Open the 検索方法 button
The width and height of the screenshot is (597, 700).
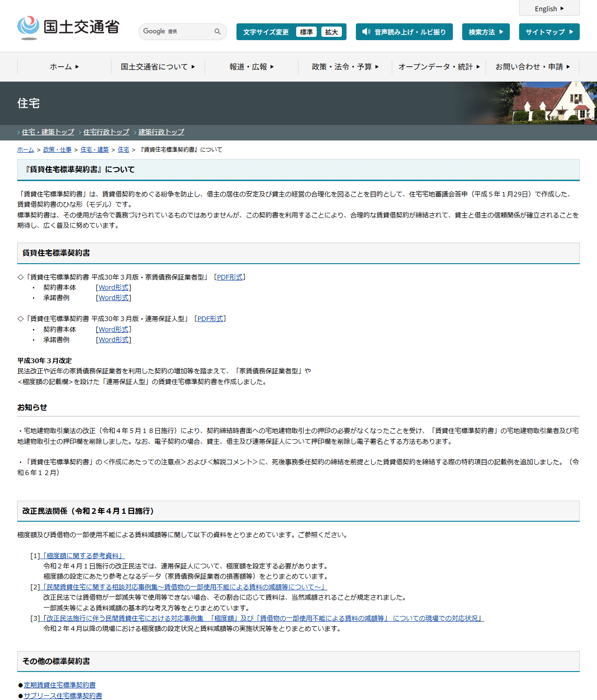coord(486,32)
